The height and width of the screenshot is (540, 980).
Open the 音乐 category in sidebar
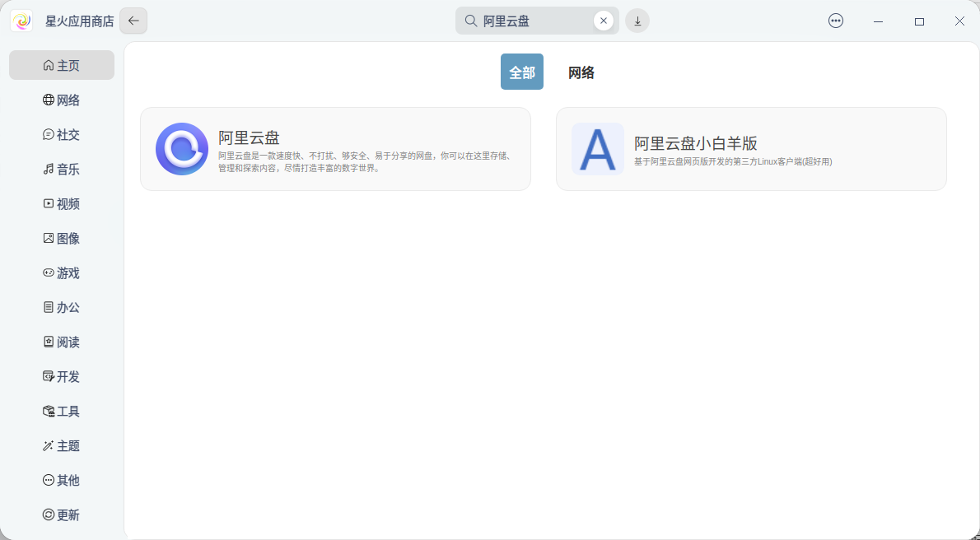[62, 169]
